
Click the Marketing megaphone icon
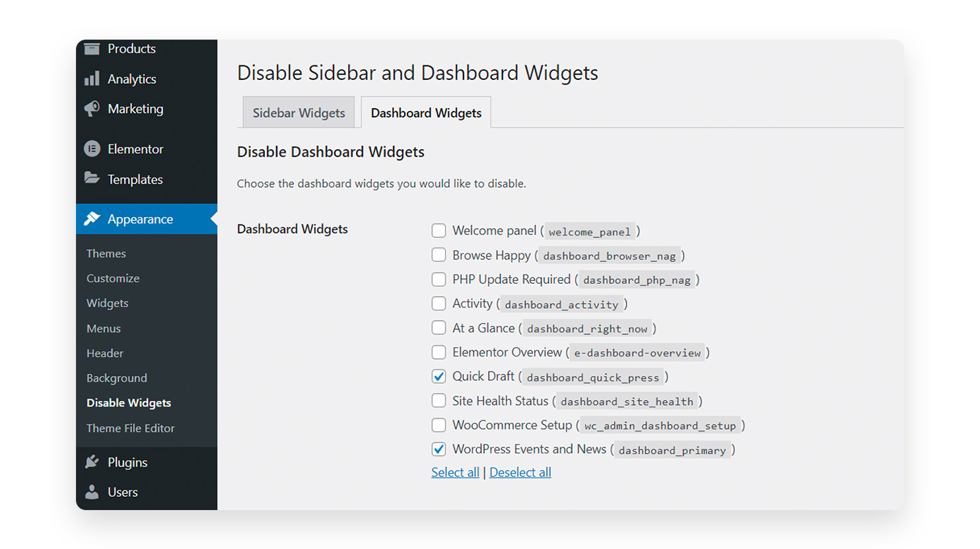[x=92, y=109]
